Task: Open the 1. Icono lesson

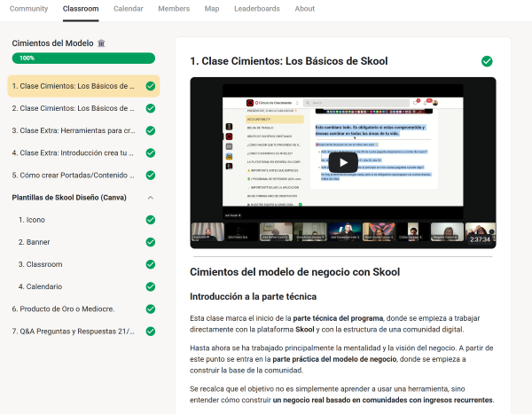Action: coord(83,220)
